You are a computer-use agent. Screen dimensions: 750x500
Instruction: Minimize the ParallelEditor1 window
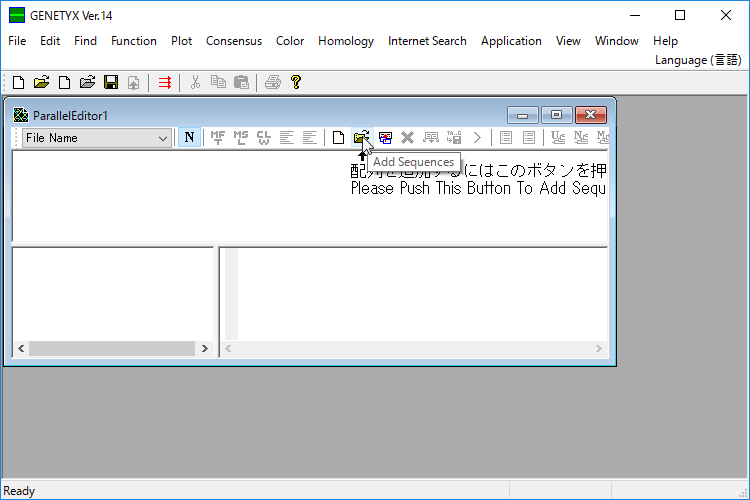(522, 115)
